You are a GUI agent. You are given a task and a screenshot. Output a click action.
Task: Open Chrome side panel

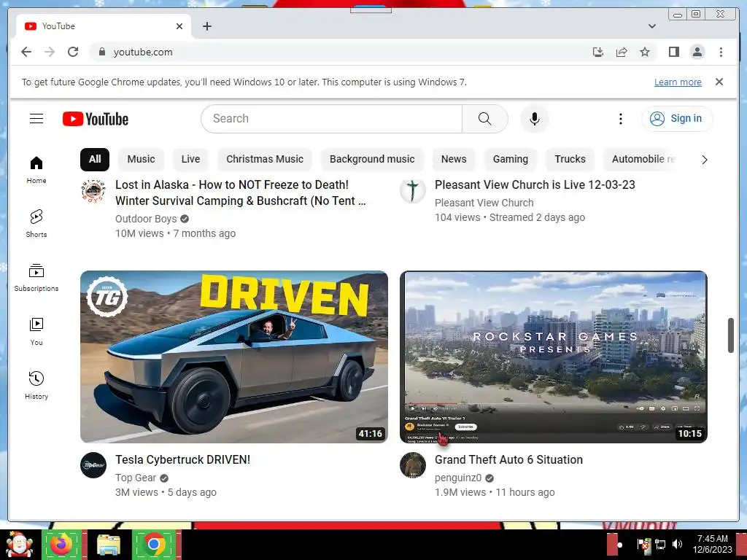tap(673, 52)
